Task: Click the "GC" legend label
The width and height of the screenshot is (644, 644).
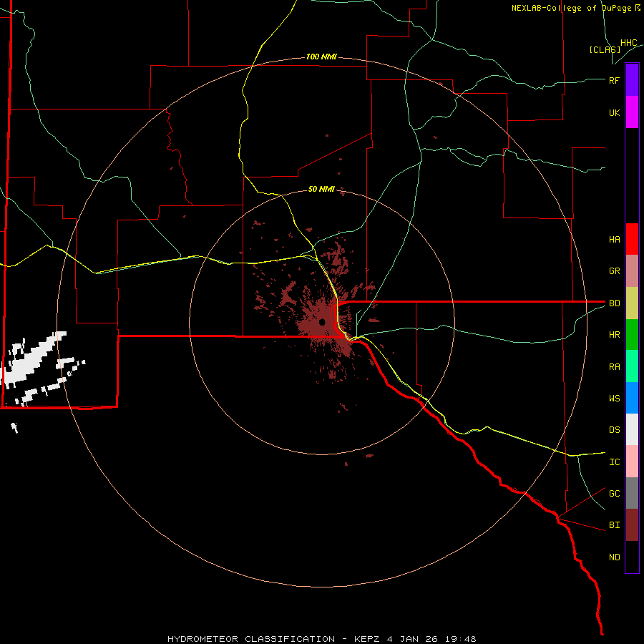Action: 615,494
